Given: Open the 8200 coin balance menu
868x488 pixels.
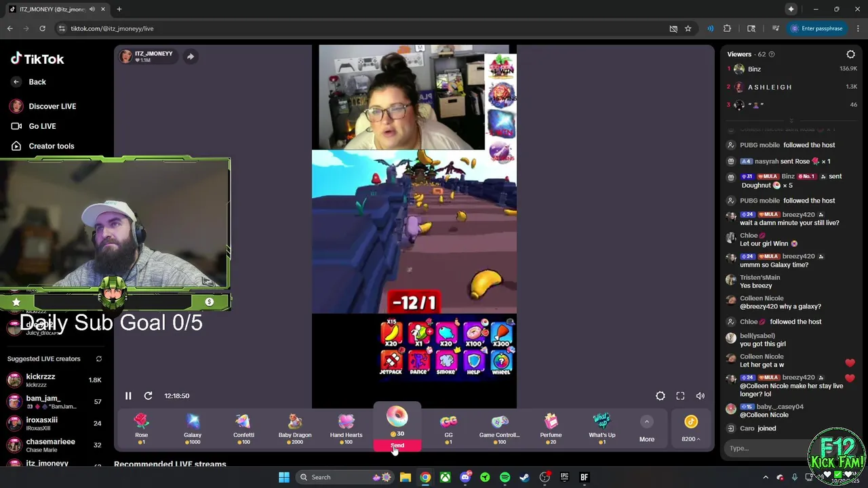Looking at the screenshot, I should 691,430.
